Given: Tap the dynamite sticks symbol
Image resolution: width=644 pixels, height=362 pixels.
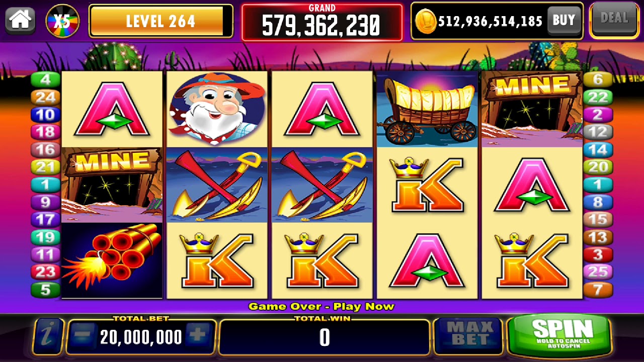Looking at the screenshot, I should [x=112, y=260].
